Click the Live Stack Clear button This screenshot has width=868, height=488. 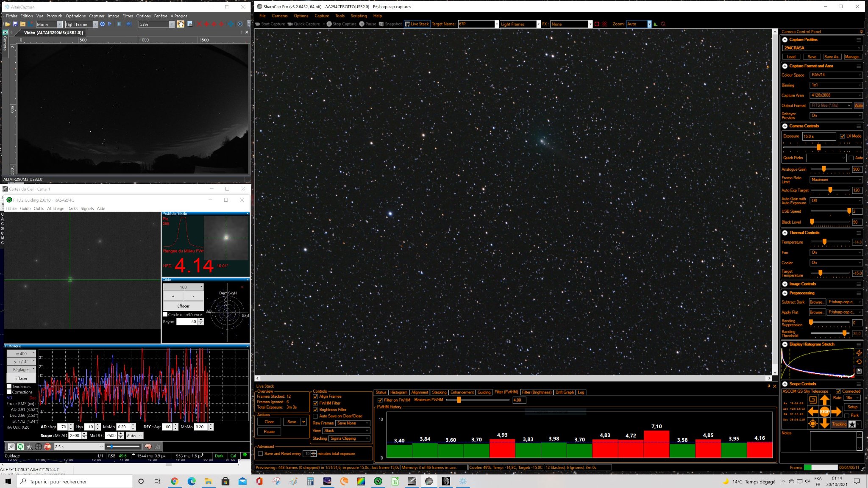click(269, 422)
